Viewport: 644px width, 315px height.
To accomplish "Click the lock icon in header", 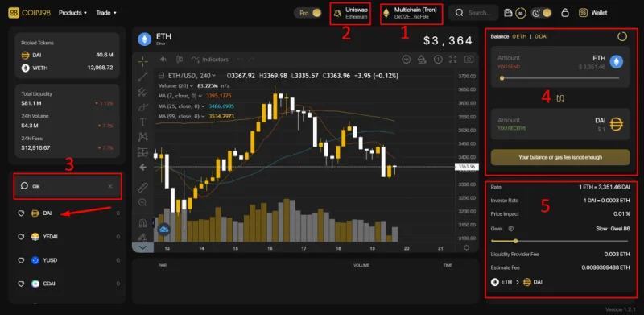I will (x=565, y=13).
